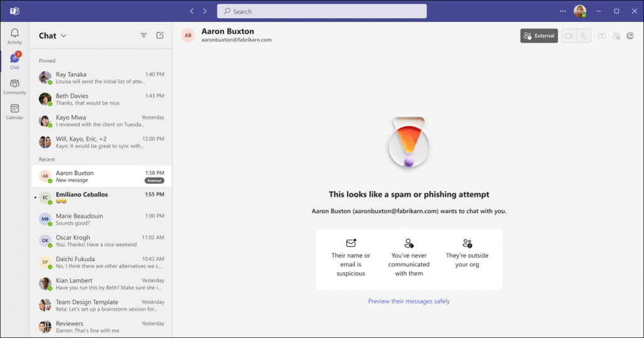This screenshot has height=338, width=644.
Task: Click the add people icon
Action: [x=616, y=36]
